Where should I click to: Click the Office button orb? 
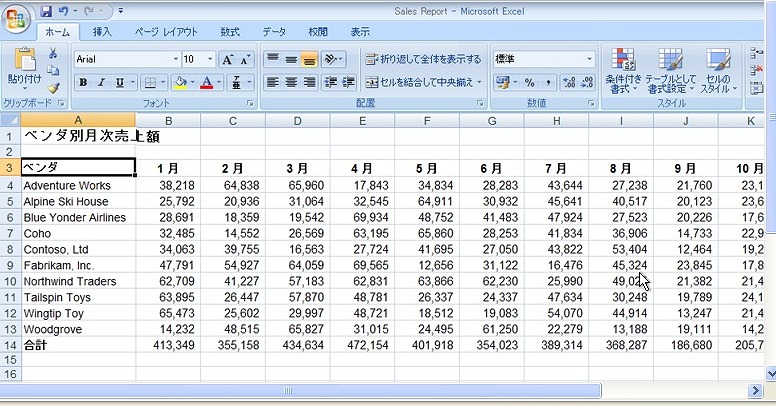pos(16,19)
